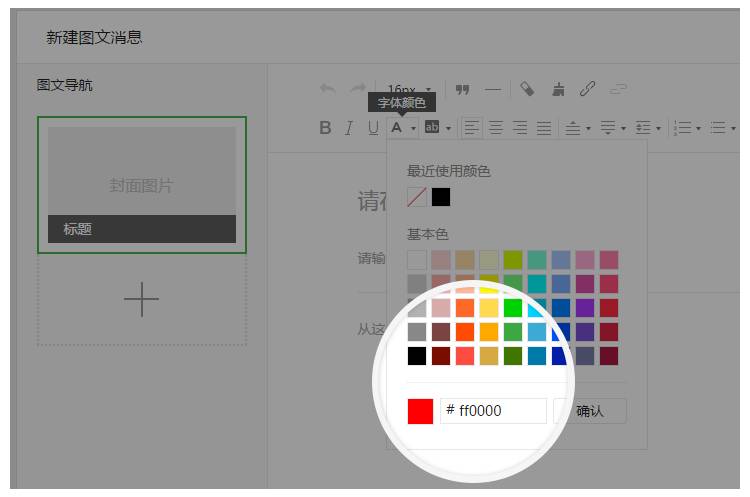This screenshot has height=497, width=750.
Task: Toggle bold formatting
Action: pos(325,128)
